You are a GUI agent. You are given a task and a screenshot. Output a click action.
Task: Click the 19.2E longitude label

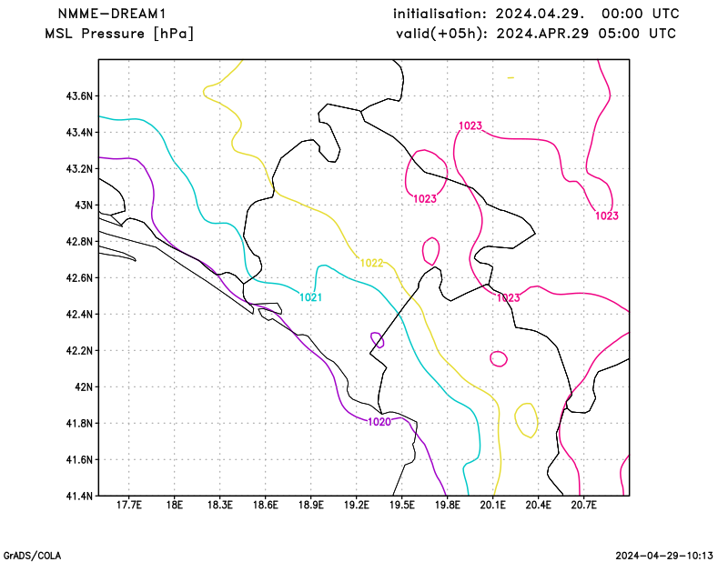click(x=356, y=505)
